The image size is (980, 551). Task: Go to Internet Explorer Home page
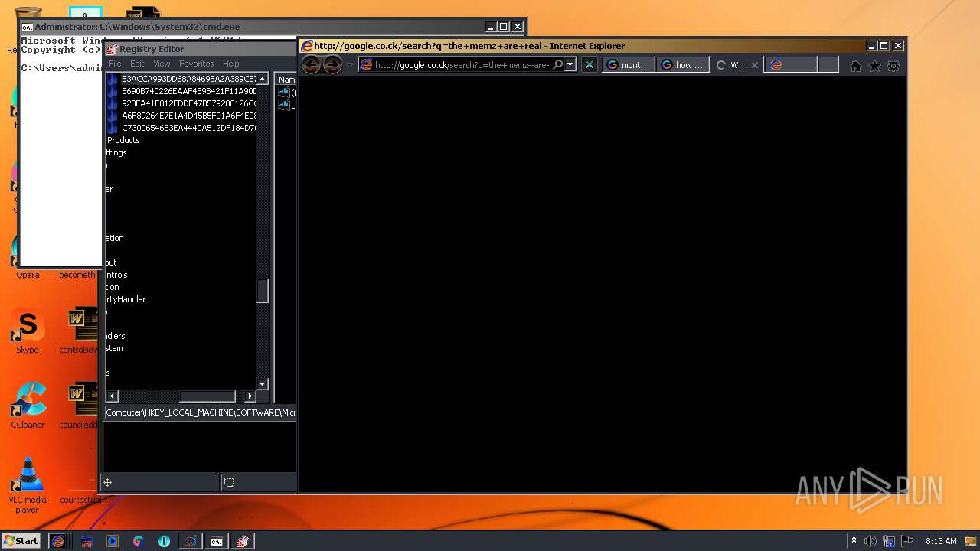point(856,66)
